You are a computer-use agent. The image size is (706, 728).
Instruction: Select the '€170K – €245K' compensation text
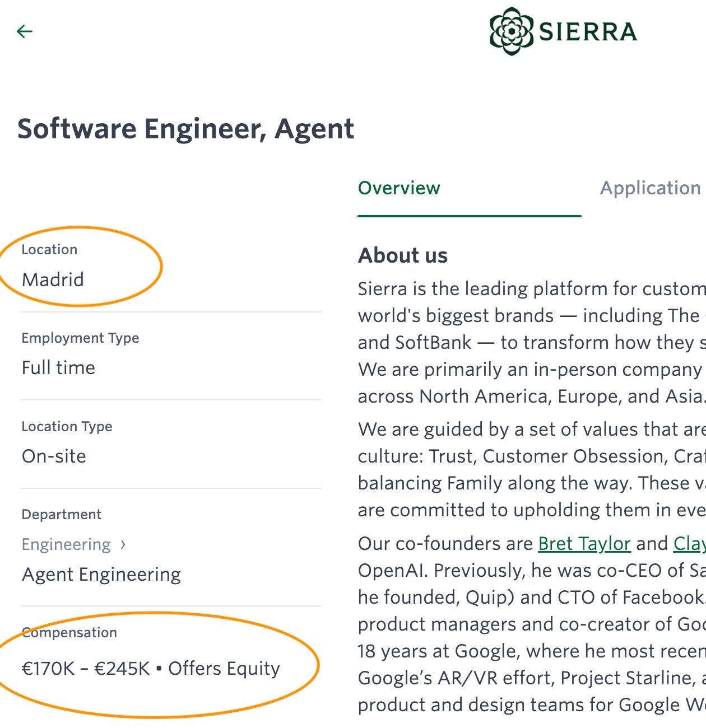click(86, 669)
